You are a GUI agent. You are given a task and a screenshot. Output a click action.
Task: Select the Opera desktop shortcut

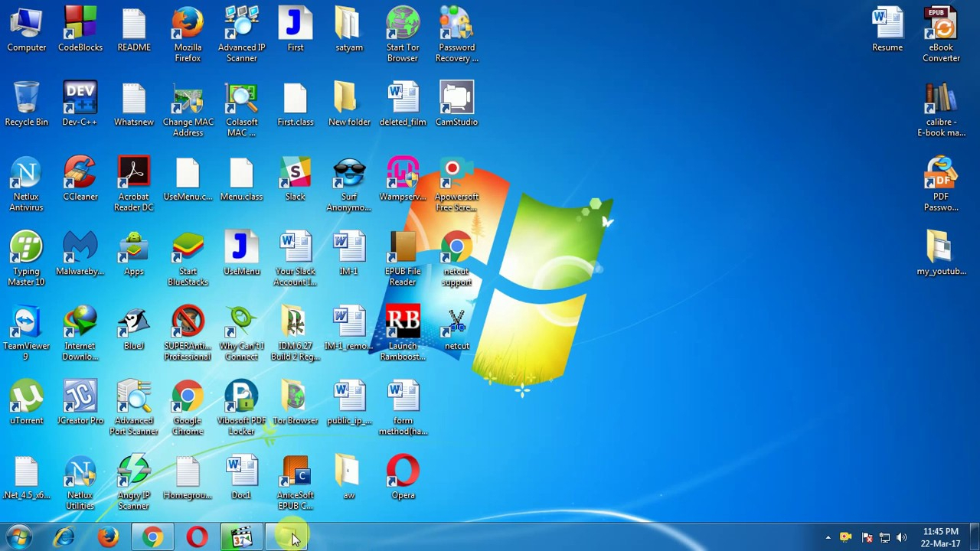pos(403,478)
